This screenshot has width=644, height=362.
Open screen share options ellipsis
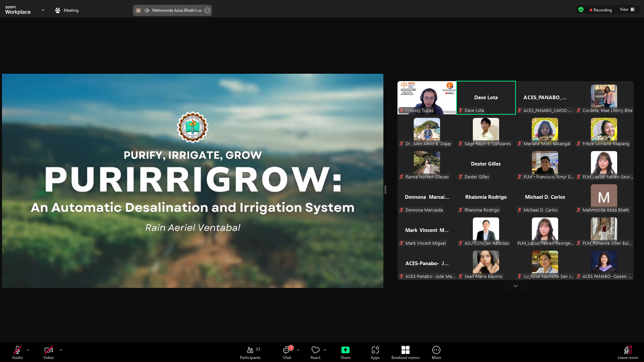pos(207,10)
